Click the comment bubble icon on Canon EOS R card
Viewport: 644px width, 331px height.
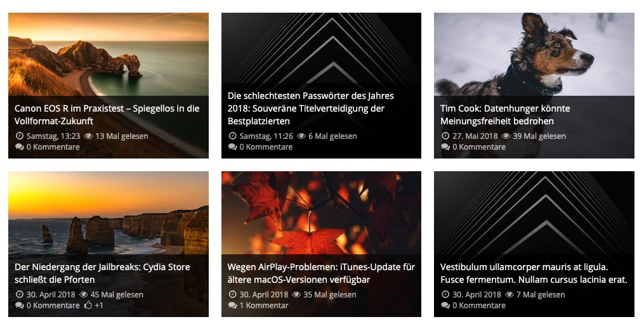coord(19,147)
